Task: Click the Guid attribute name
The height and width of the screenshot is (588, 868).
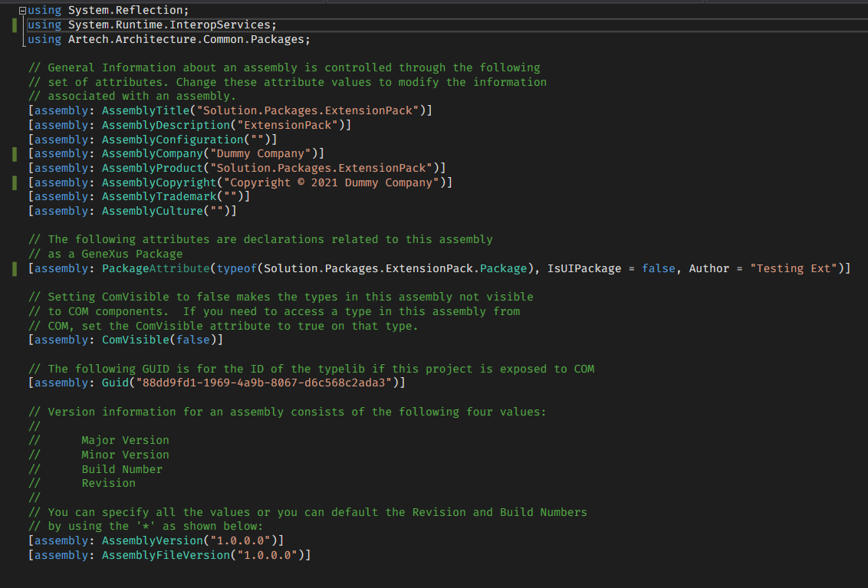Action: [x=115, y=383]
